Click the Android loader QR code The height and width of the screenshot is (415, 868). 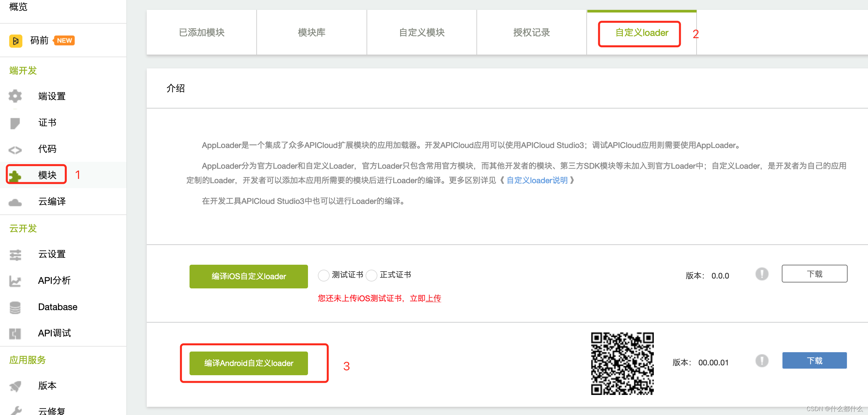622,363
